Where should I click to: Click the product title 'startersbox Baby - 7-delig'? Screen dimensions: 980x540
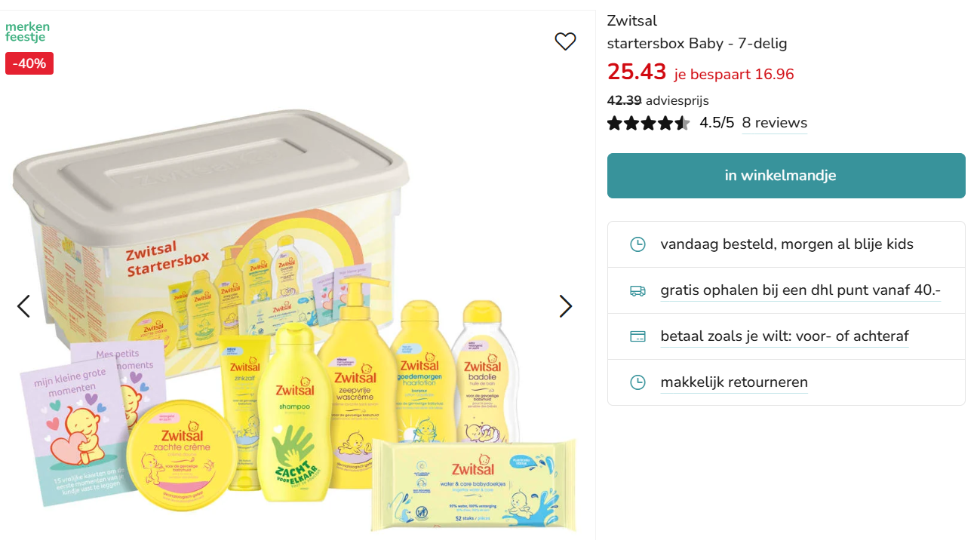[x=696, y=43]
